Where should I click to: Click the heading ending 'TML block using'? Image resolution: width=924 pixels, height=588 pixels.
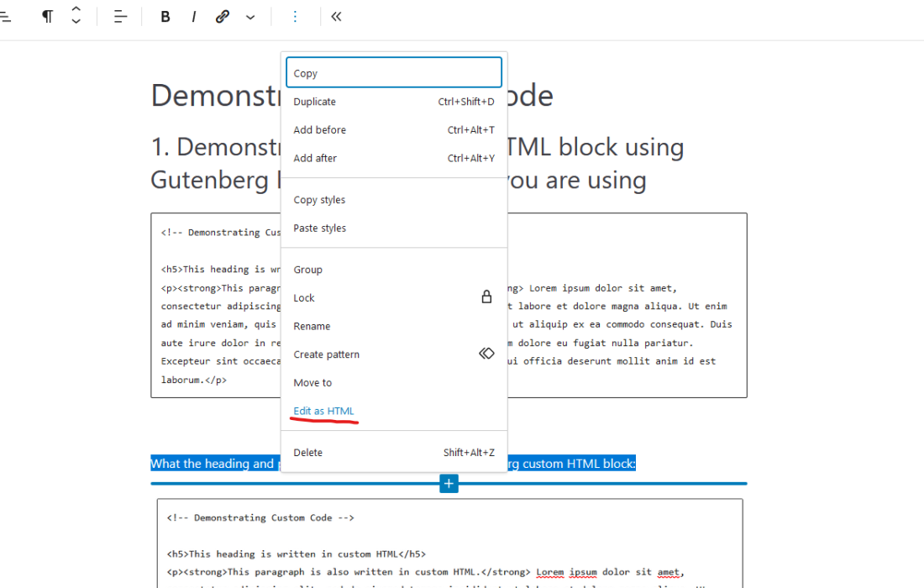point(594,147)
